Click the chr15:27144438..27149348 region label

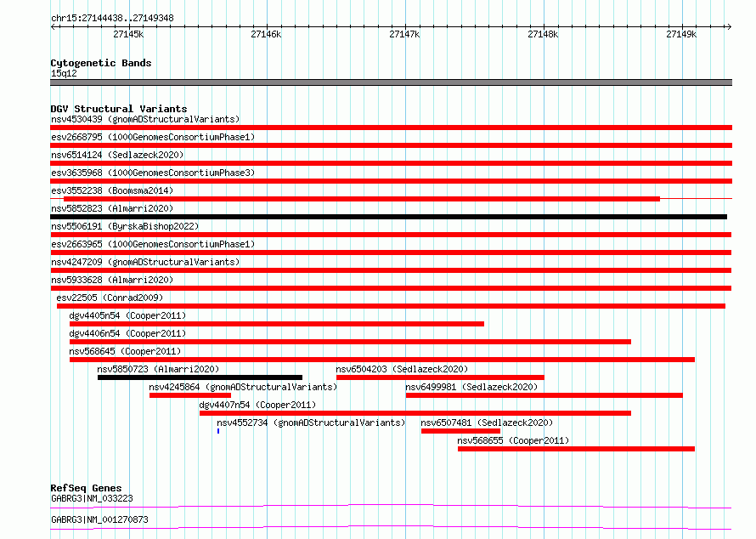tap(112, 18)
